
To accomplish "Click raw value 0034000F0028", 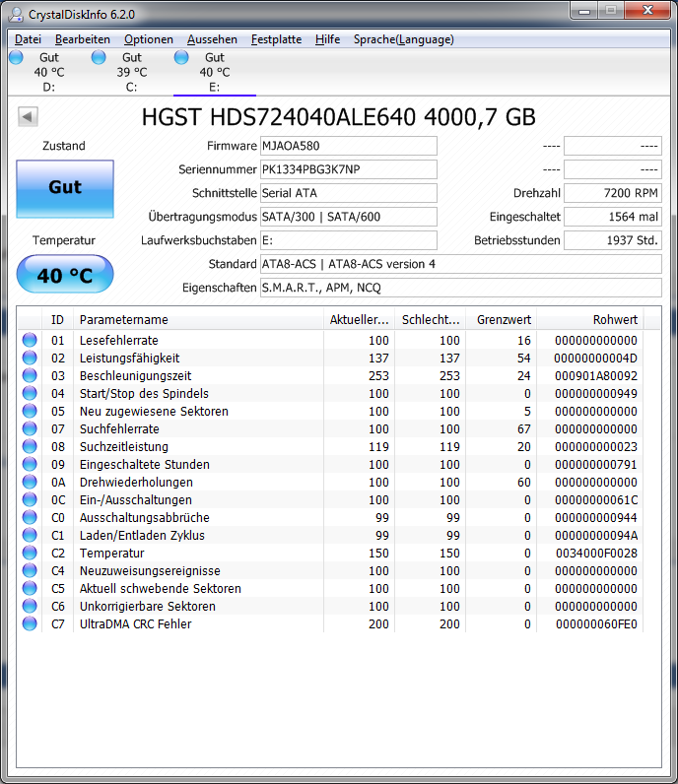I will click(x=596, y=554).
